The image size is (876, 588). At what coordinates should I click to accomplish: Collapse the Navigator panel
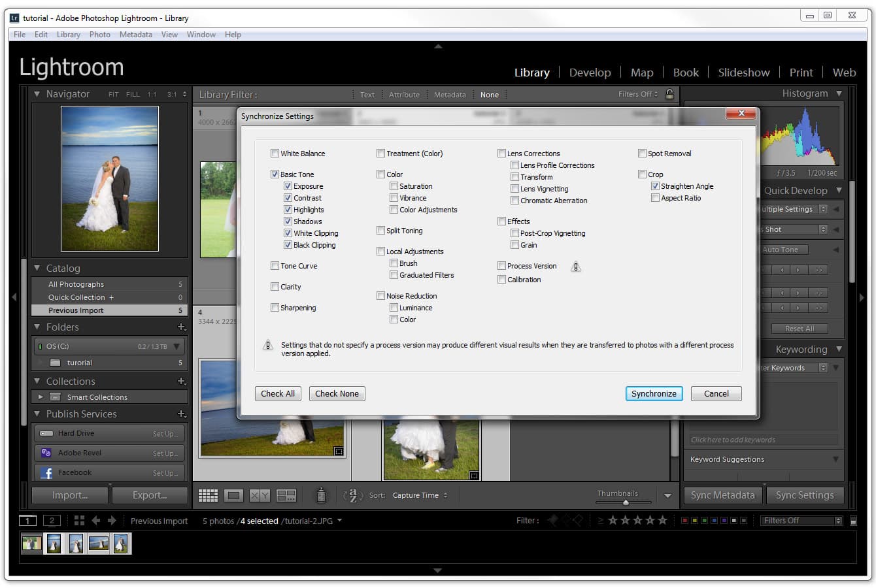(x=37, y=93)
